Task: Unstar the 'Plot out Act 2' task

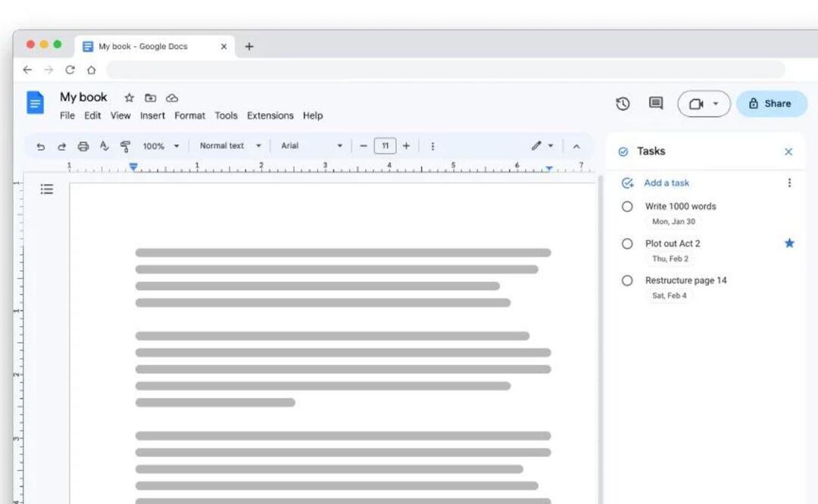Action: click(x=789, y=243)
